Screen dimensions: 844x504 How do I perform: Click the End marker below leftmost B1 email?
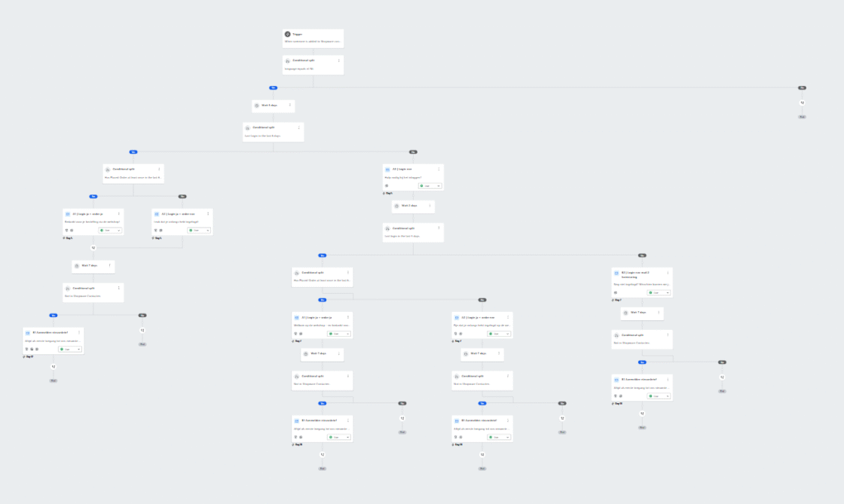pyautogui.click(x=53, y=380)
